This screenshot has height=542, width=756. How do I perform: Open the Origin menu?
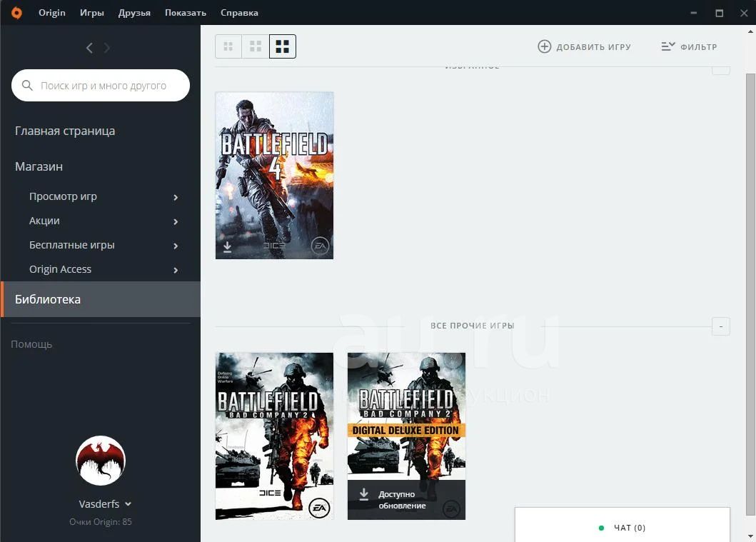51,13
